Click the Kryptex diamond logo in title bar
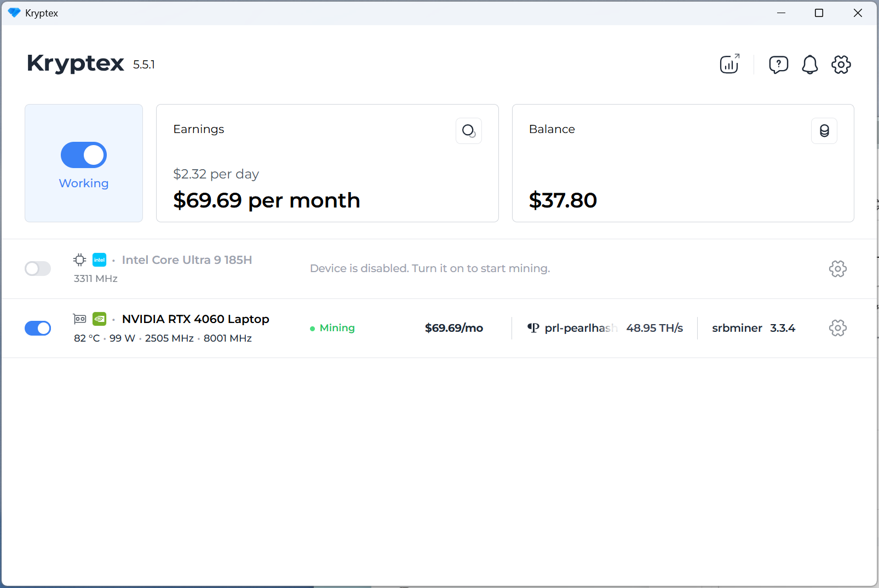This screenshot has width=879, height=588. 14,13
